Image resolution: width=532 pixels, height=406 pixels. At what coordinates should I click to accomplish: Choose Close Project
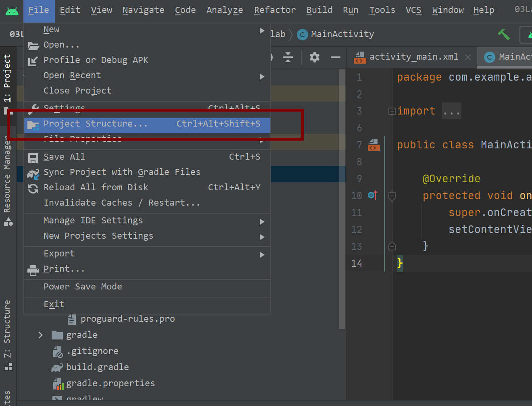(147, 91)
